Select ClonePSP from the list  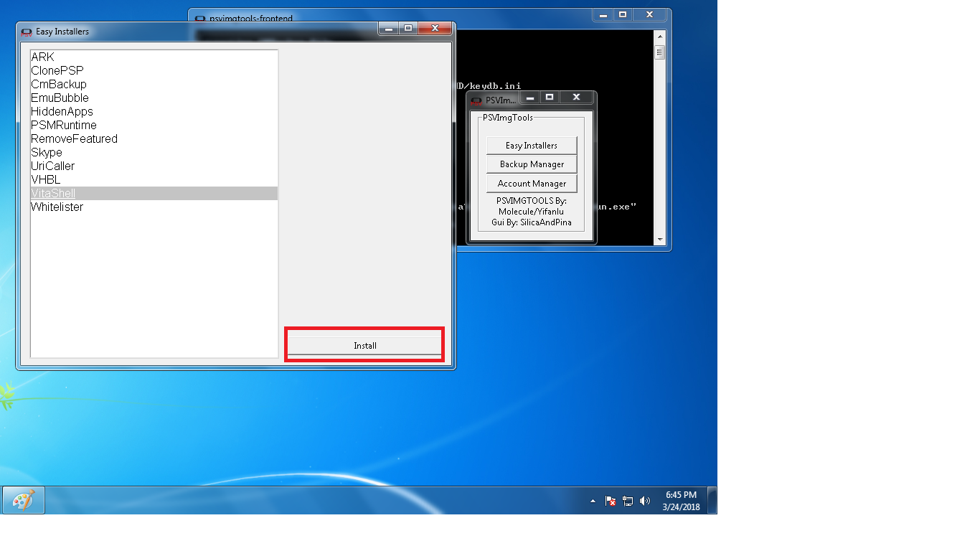pyautogui.click(x=57, y=71)
